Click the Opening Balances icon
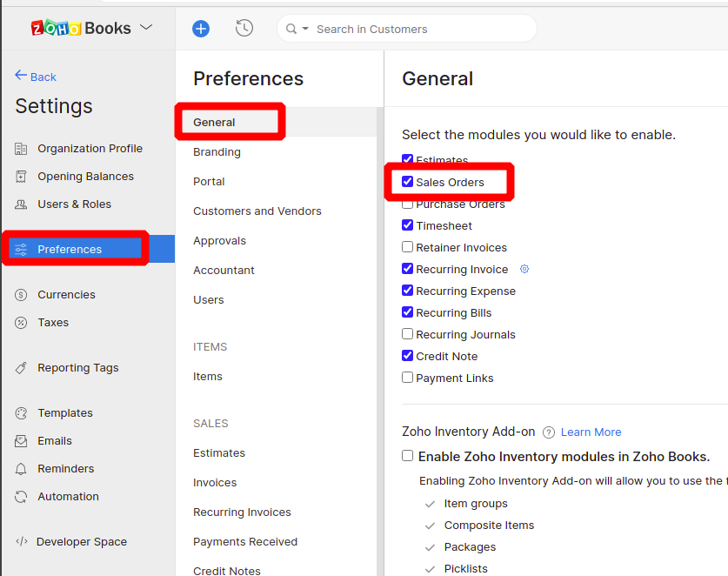 coord(21,177)
